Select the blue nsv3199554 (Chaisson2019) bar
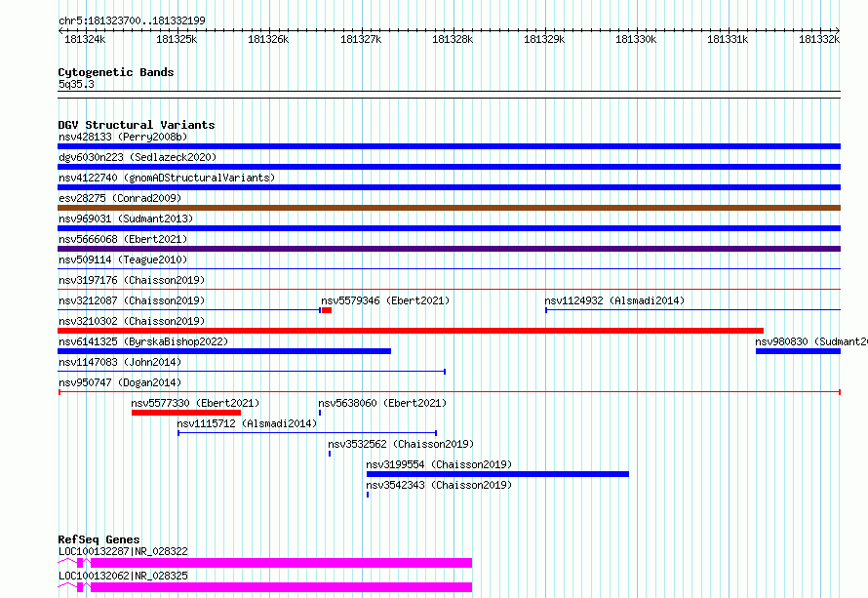Screen dimensions: 868x598 [497, 474]
